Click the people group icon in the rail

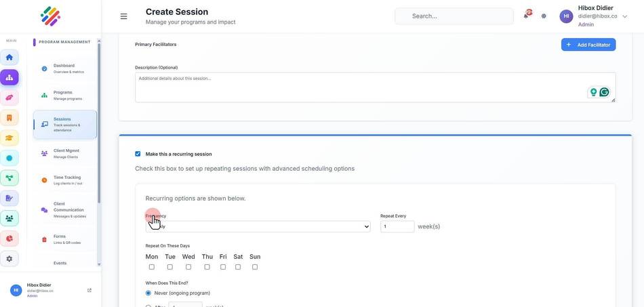(x=9, y=218)
